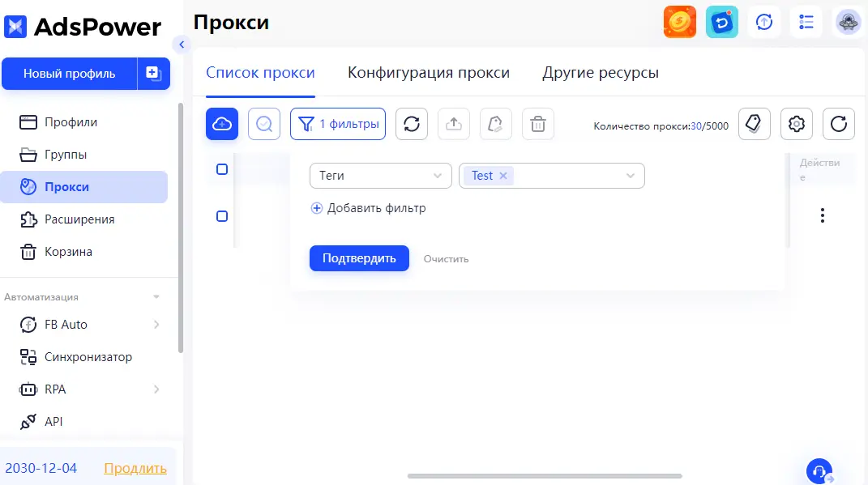Open the user avatar menu
868x485 pixels.
pyautogui.click(x=848, y=22)
